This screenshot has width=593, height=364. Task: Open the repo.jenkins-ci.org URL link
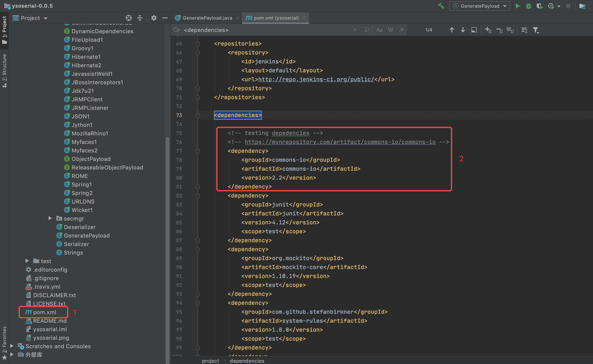pos(316,79)
